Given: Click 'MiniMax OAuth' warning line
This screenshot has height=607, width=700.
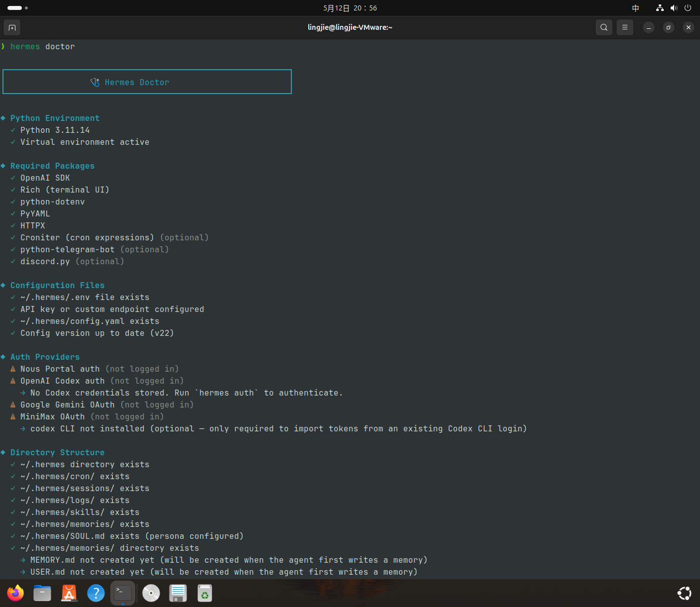Looking at the screenshot, I should click(92, 417).
